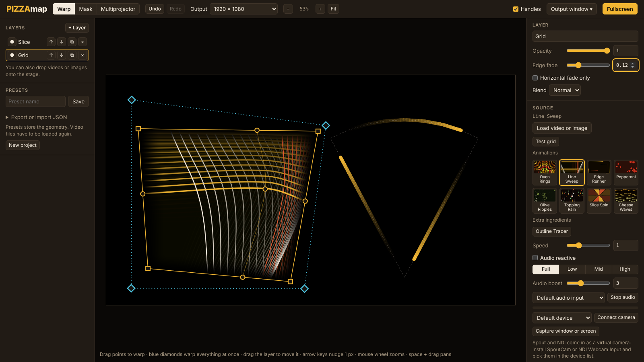Uncheck the Handles checkbox
The image size is (644, 362).
[516, 9]
